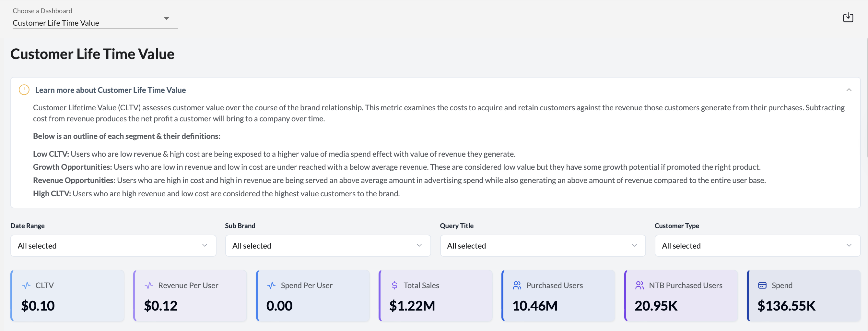The height and width of the screenshot is (331, 868).
Task: Click the Growth Opportunities definition label
Action: click(x=73, y=167)
